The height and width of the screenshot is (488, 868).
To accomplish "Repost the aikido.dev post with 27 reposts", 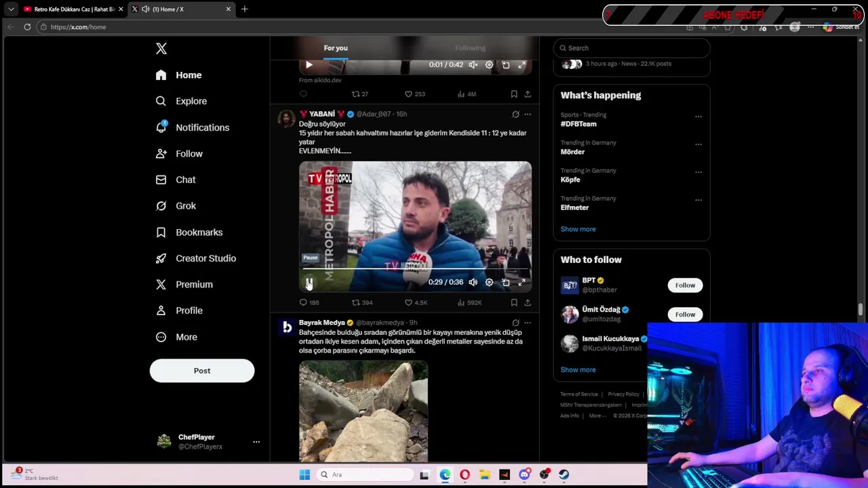I will tap(360, 94).
